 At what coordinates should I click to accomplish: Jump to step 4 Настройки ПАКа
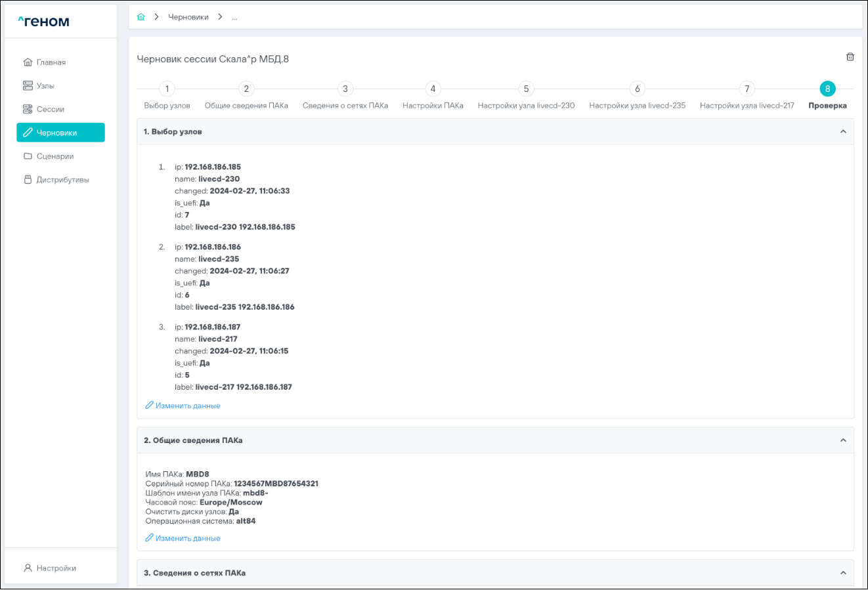pos(433,89)
